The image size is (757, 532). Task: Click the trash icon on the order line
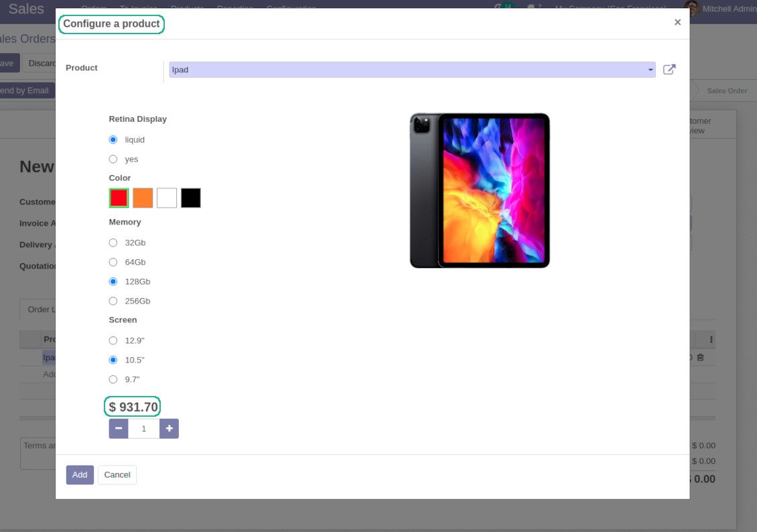701,358
